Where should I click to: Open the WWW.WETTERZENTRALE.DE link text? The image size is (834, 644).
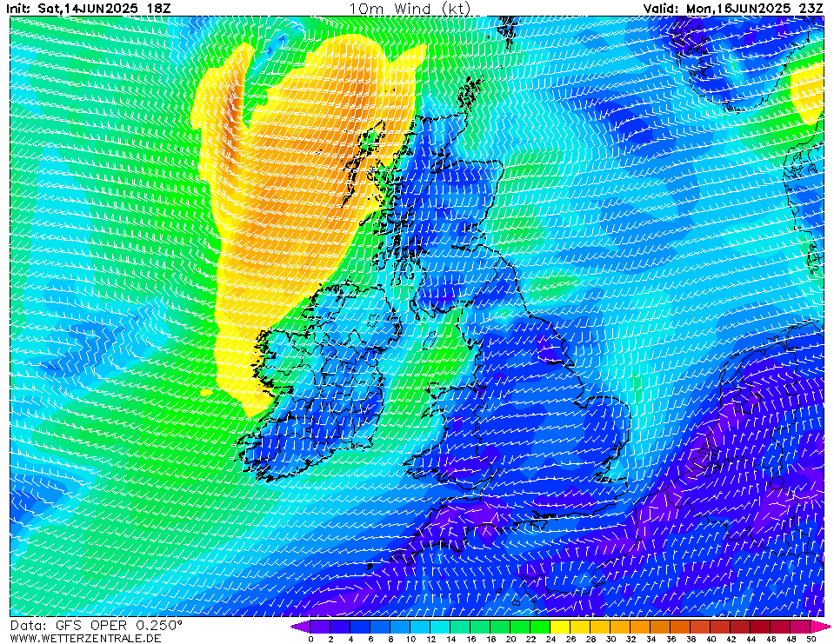pos(85,638)
